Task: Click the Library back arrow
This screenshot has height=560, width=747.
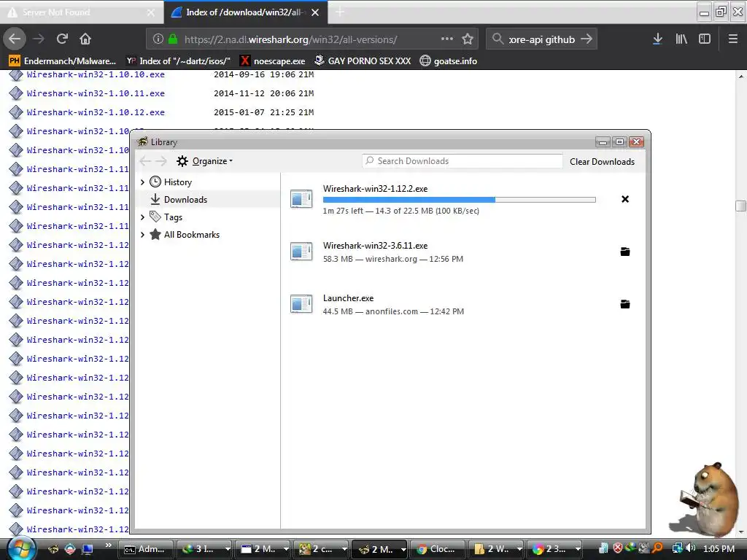Action: [x=145, y=161]
